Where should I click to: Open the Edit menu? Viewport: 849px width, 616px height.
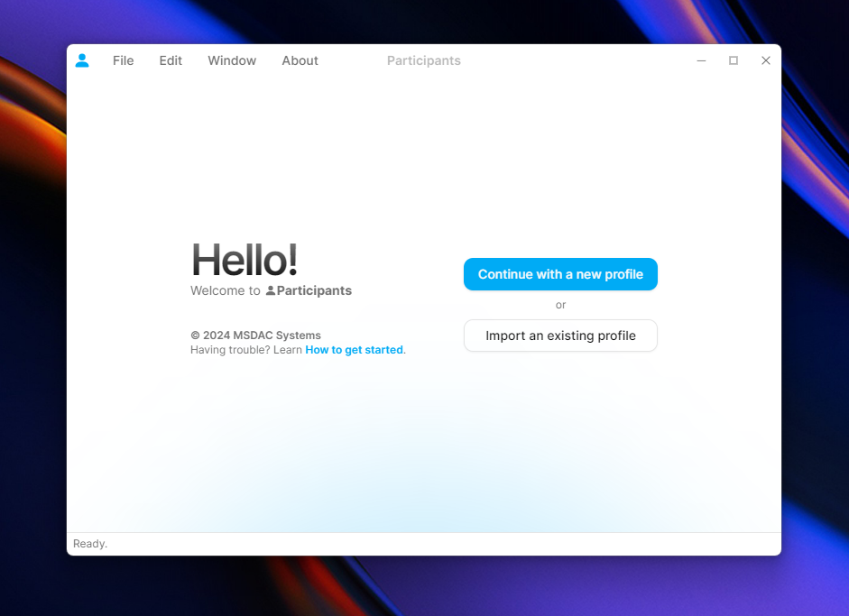(171, 60)
